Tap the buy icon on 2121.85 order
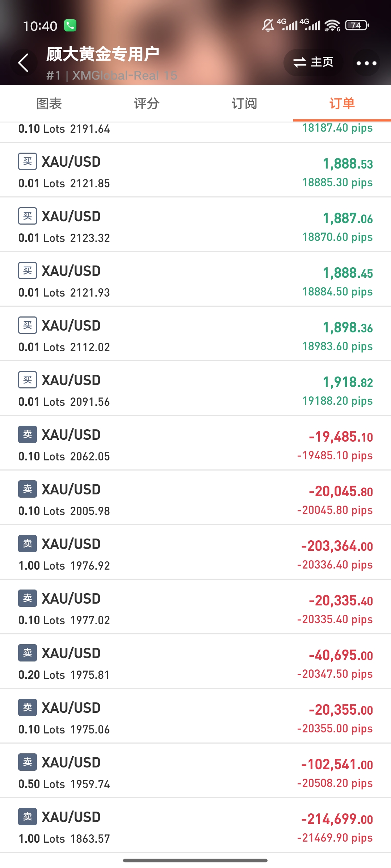 tap(28, 162)
